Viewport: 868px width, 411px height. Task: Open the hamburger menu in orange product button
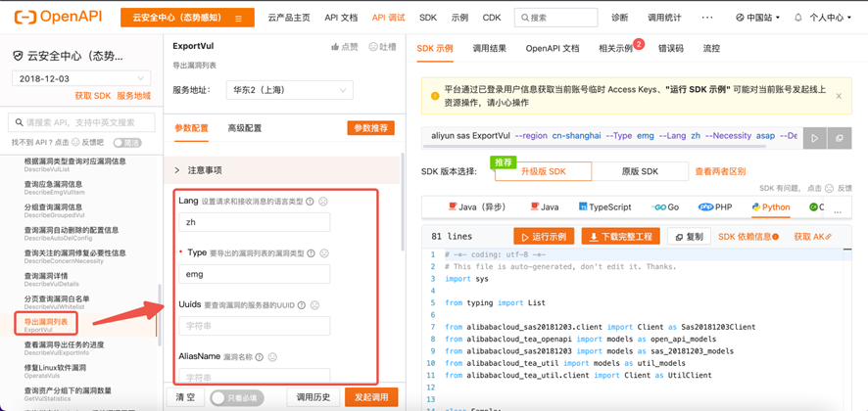tap(239, 19)
